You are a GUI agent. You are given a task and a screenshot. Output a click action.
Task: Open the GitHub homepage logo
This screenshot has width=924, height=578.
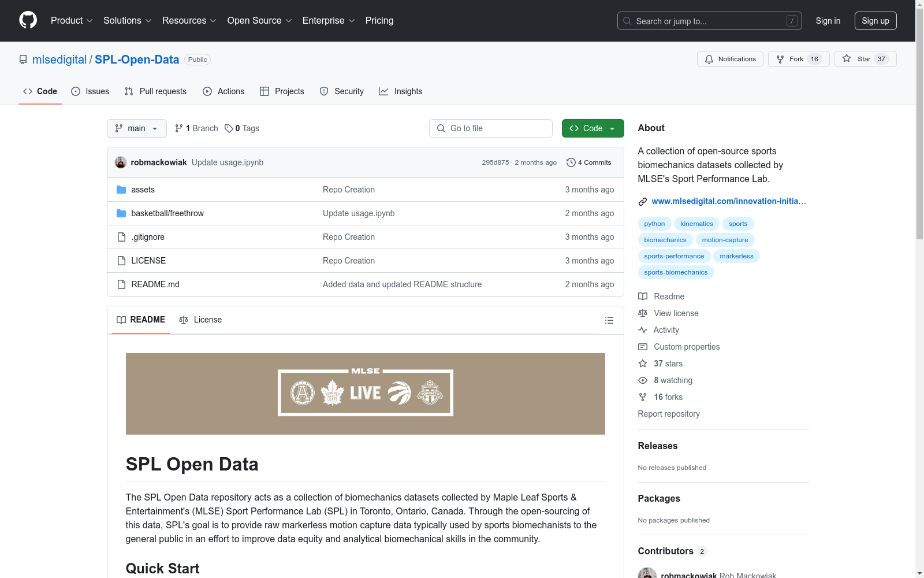click(28, 20)
